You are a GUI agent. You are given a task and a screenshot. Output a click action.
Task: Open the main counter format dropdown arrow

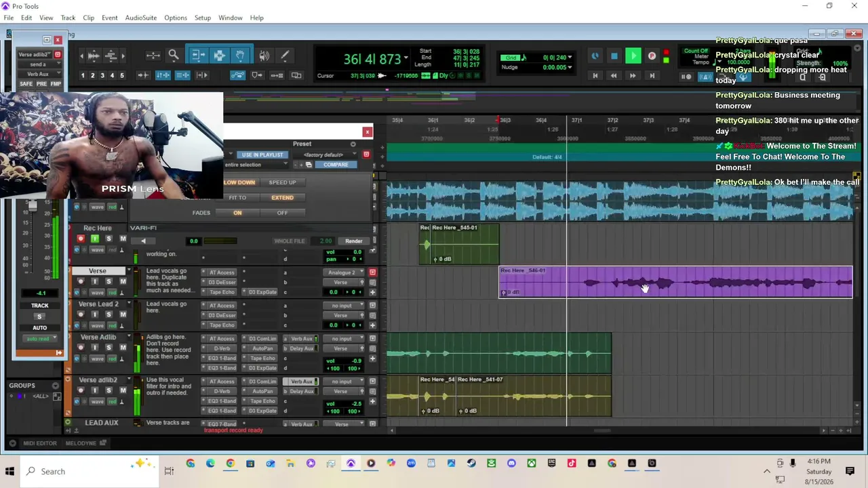(406, 58)
